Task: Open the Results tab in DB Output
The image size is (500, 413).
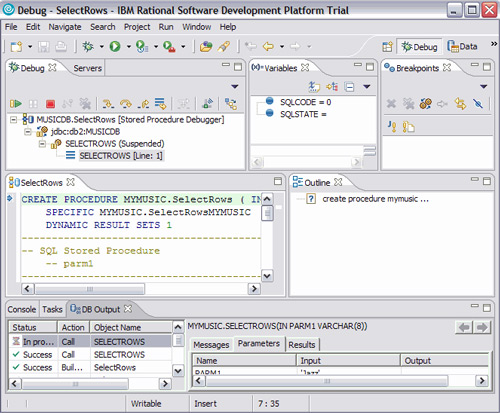Action: click(302, 345)
